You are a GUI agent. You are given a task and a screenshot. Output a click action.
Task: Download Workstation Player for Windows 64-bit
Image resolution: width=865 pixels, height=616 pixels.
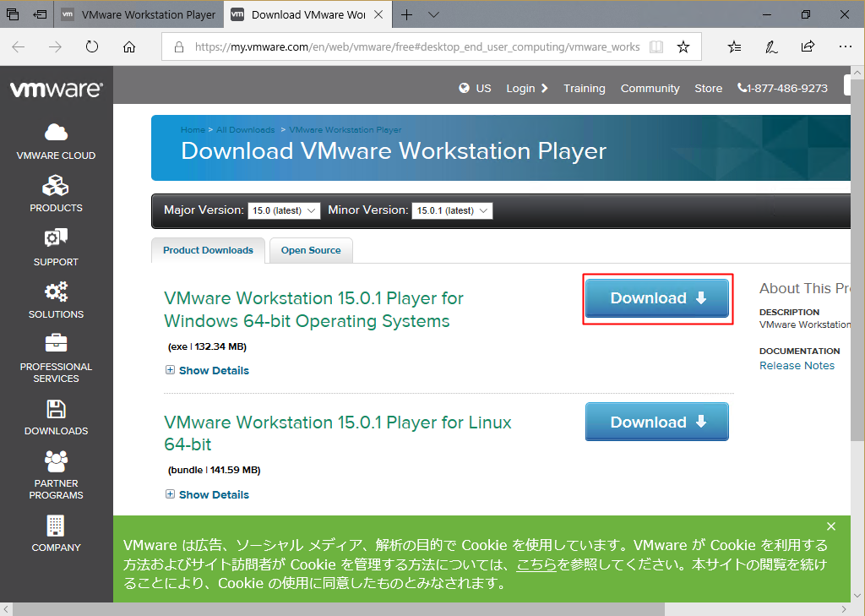pos(657,298)
